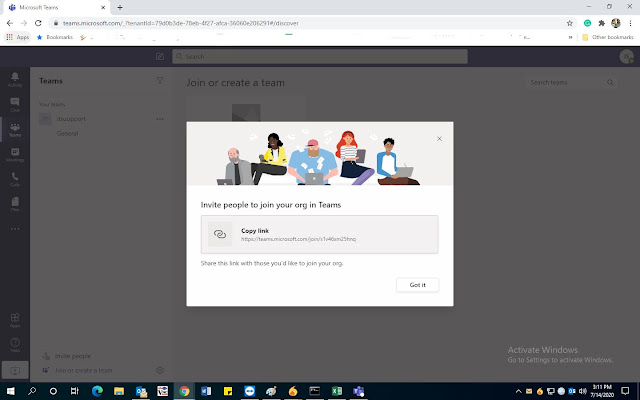The width and height of the screenshot is (640, 400).
Task: Launch Microsoft Edge from taskbar
Action: coord(97,391)
